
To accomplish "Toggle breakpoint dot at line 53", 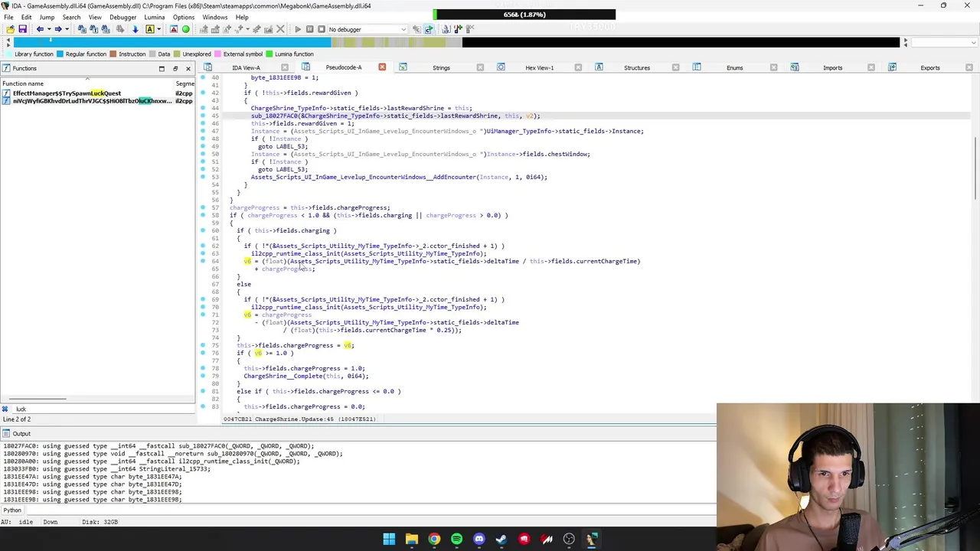I will pyautogui.click(x=203, y=177).
